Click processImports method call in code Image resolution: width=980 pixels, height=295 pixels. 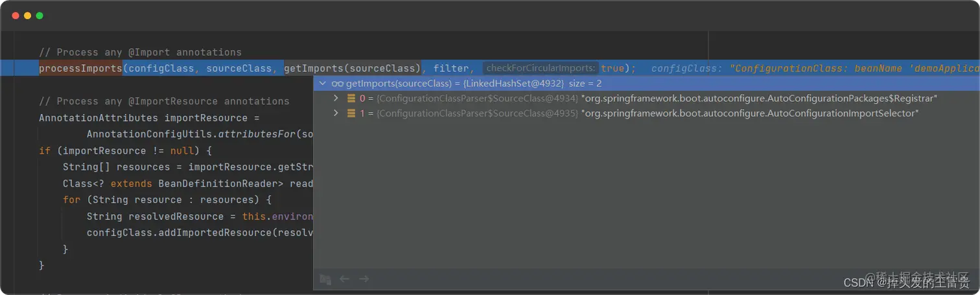click(x=80, y=68)
